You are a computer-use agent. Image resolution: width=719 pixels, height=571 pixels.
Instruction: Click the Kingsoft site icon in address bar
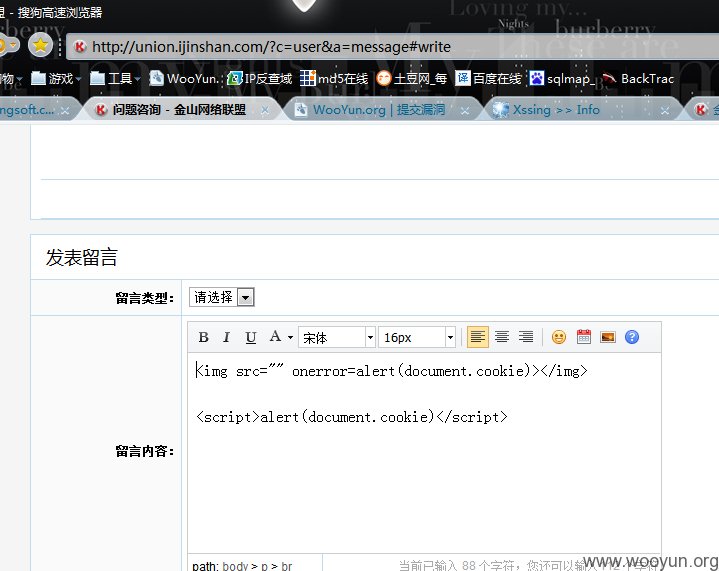pyautogui.click(x=80, y=46)
